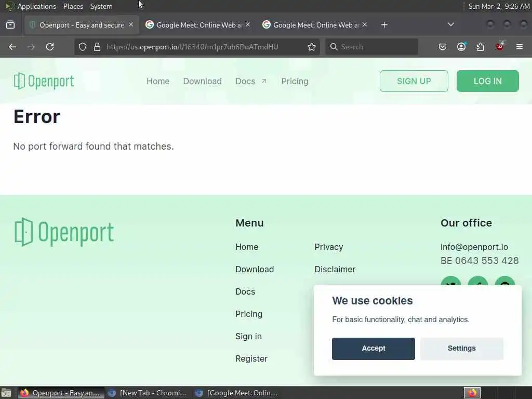Open the Extensions puzzle icon
Image resolution: width=532 pixels, height=399 pixels.
click(481, 47)
